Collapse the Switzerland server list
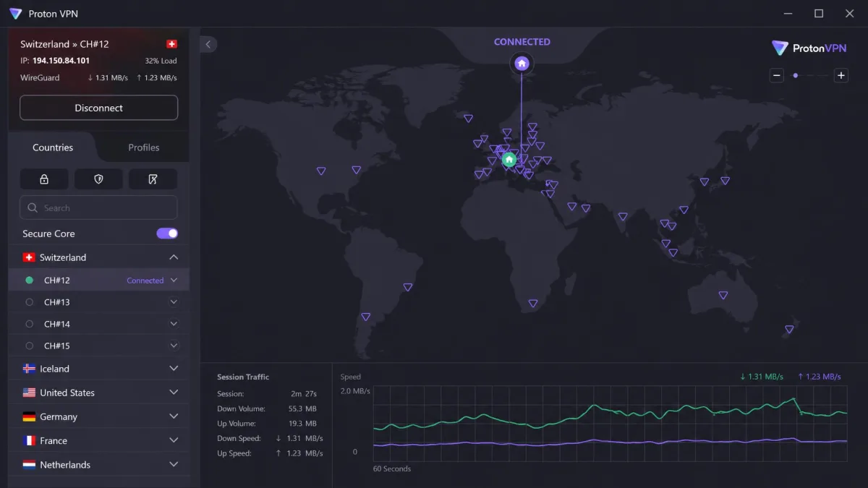The image size is (868, 488). click(x=174, y=257)
